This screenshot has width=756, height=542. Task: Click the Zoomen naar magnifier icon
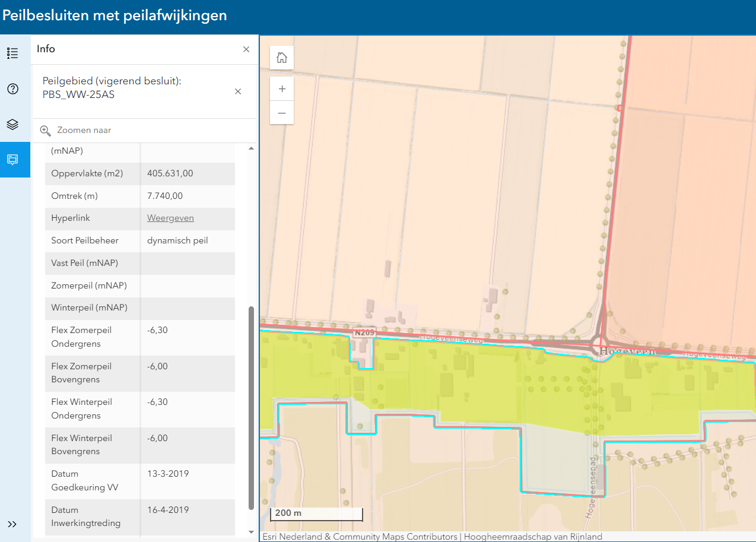(46, 131)
